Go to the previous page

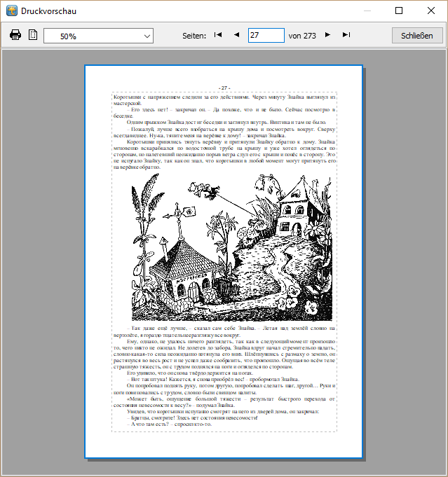click(x=236, y=35)
